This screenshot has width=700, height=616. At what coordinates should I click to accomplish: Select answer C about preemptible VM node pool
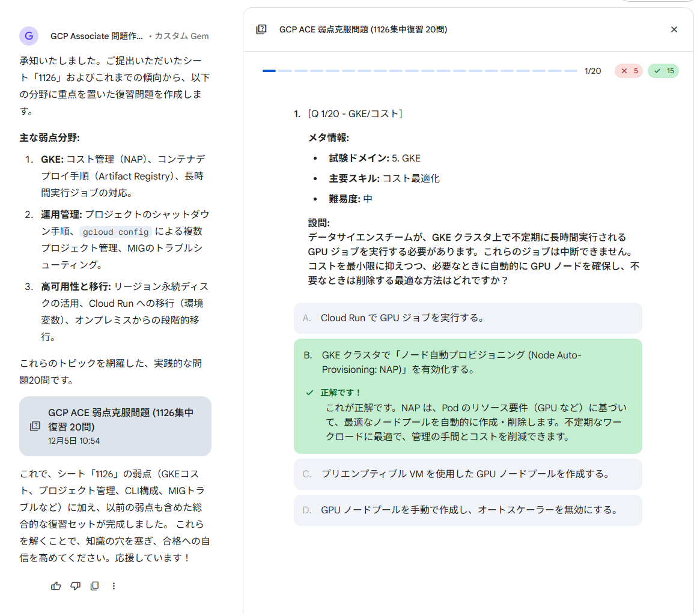point(467,474)
